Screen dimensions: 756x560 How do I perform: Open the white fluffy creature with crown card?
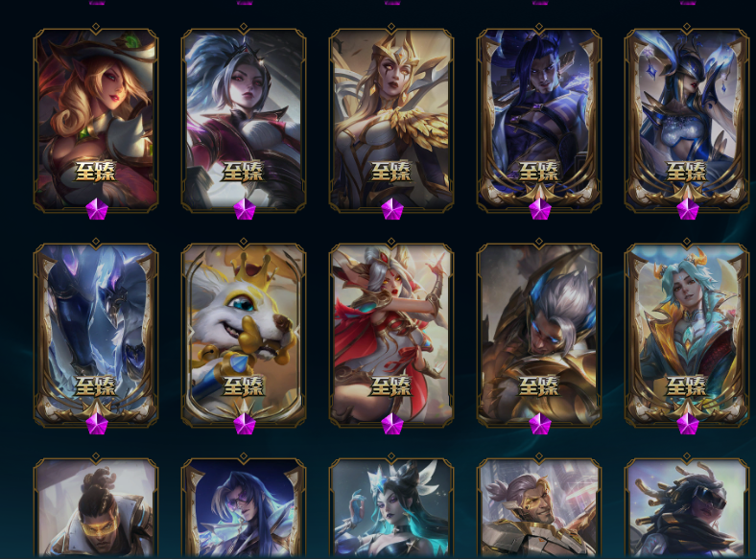[x=244, y=335]
